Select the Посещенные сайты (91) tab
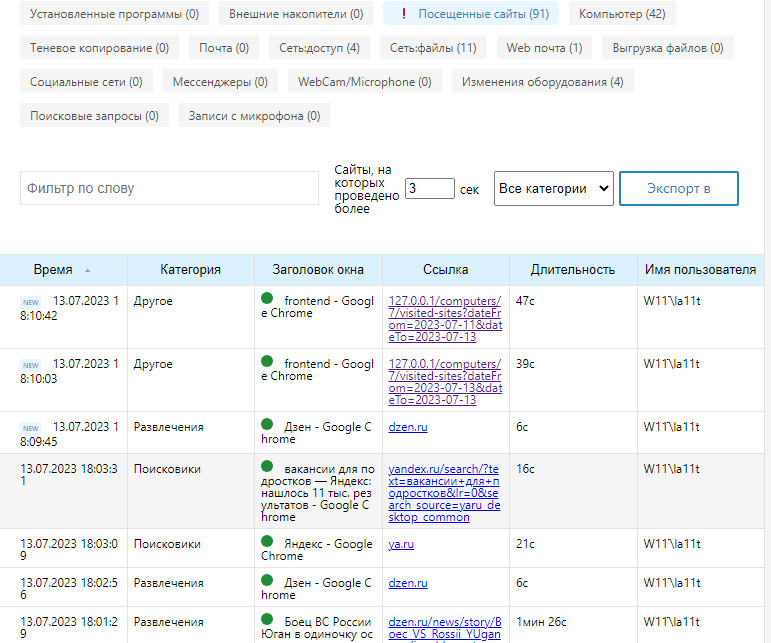771x643 pixels. coord(471,14)
